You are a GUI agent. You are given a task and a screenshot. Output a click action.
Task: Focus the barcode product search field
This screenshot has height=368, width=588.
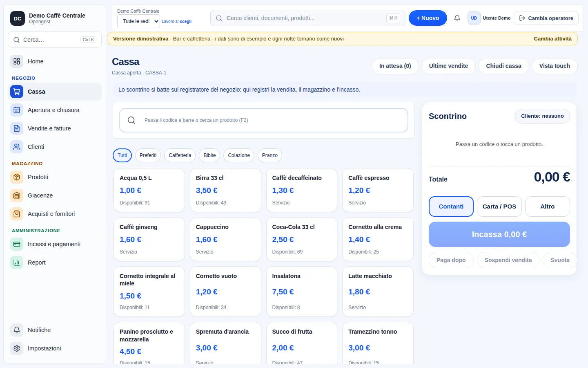[x=263, y=120]
